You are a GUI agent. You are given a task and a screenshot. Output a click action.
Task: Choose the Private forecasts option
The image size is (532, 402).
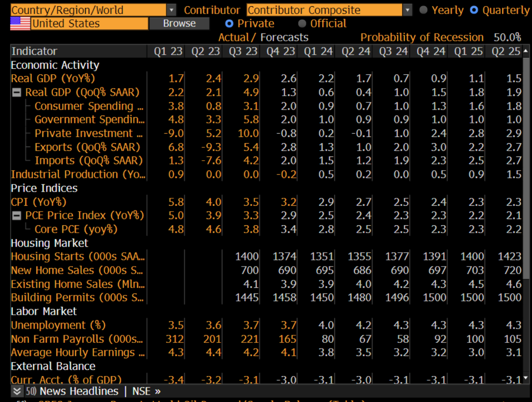click(x=229, y=23)
